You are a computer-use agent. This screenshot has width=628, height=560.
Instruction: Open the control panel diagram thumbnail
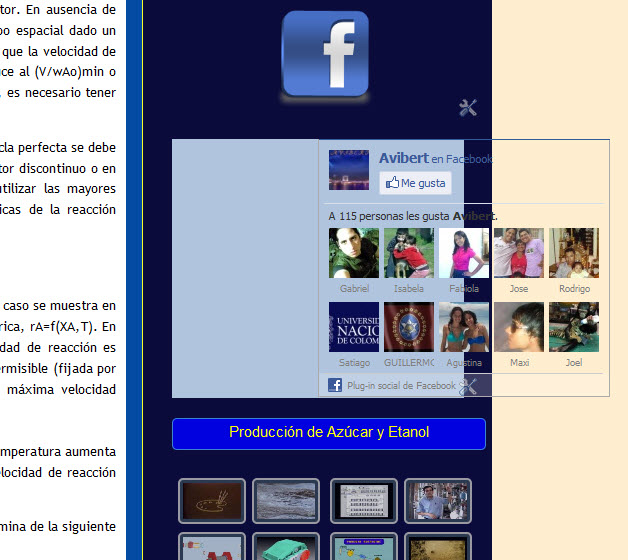click(x=364, y=501)
